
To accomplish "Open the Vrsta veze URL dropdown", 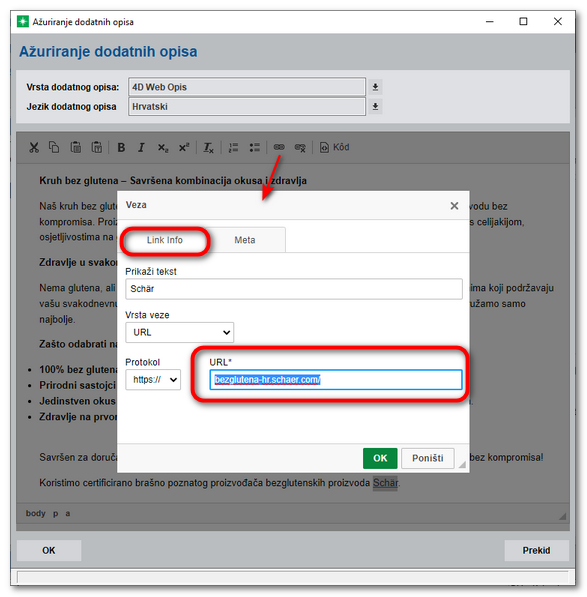I will click(x=179, y=332).
